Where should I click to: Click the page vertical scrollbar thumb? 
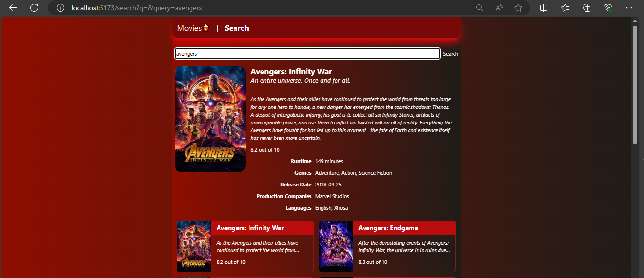click(x=635, y=85)
